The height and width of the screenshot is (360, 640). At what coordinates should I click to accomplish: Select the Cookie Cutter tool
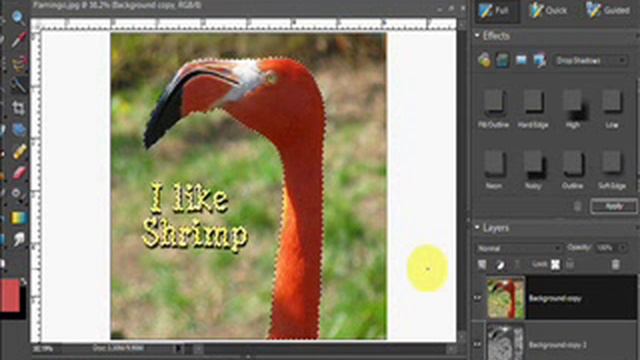(18, 130)
